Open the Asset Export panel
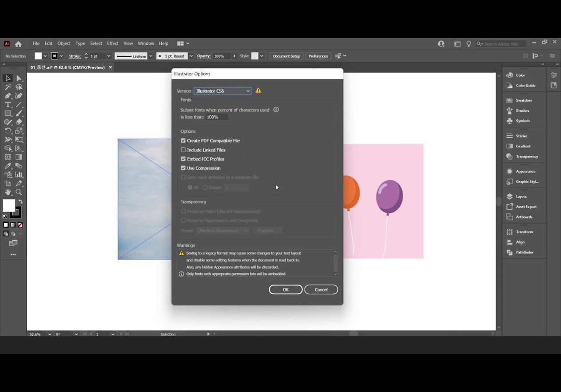561x392 pixels. [x=526, y=207]
